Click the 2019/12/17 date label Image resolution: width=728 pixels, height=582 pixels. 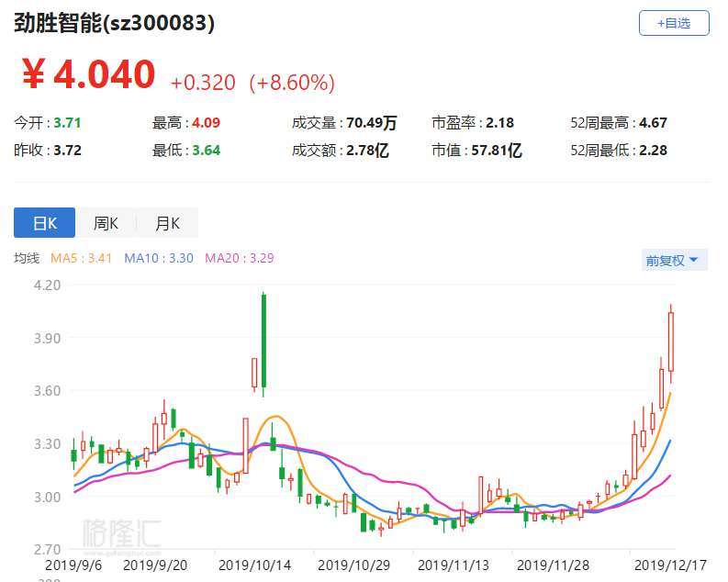(x=670, y=565)
